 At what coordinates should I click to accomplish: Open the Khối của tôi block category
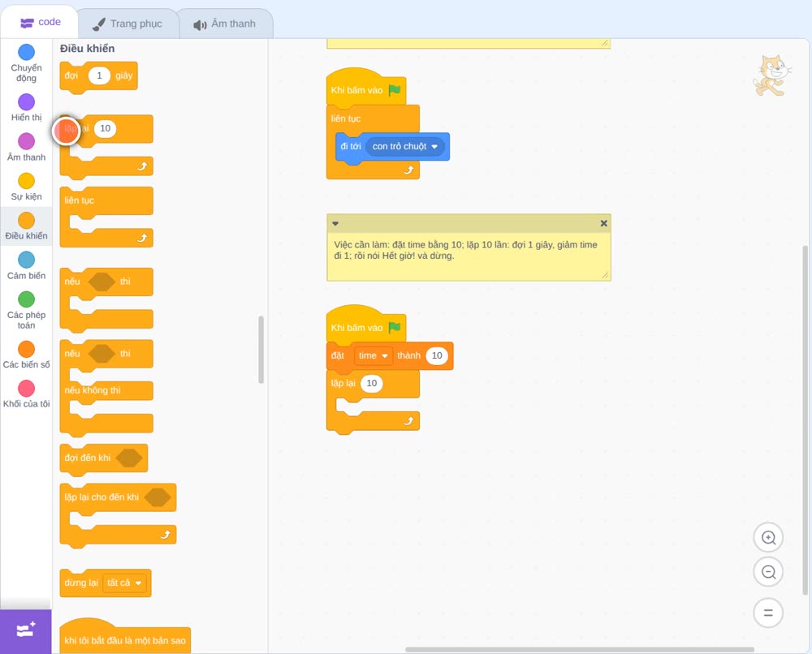(x=26, y=394)
